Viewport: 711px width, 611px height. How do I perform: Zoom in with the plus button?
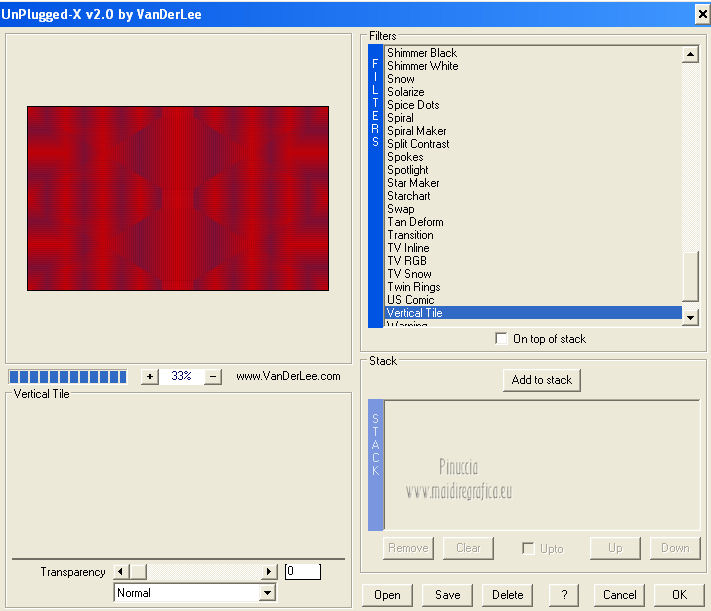click(x=150, y=376)
